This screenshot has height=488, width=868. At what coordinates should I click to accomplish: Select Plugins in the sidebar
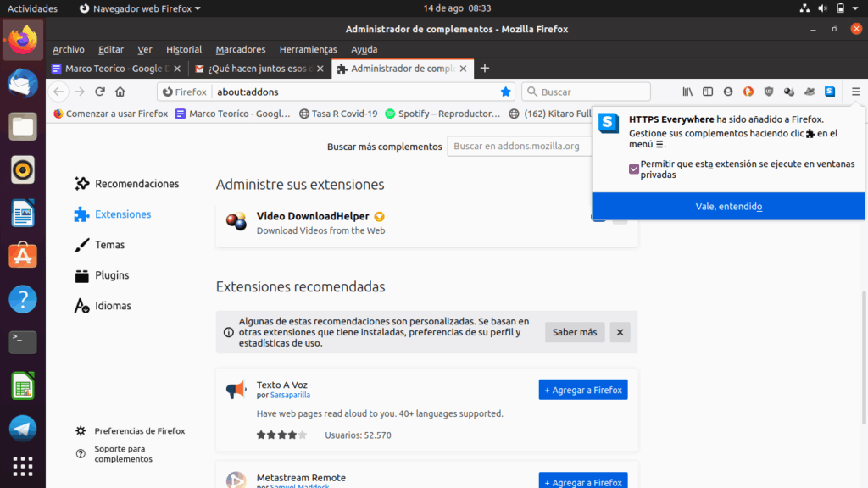pyautogui.click(x=102, y=275)
